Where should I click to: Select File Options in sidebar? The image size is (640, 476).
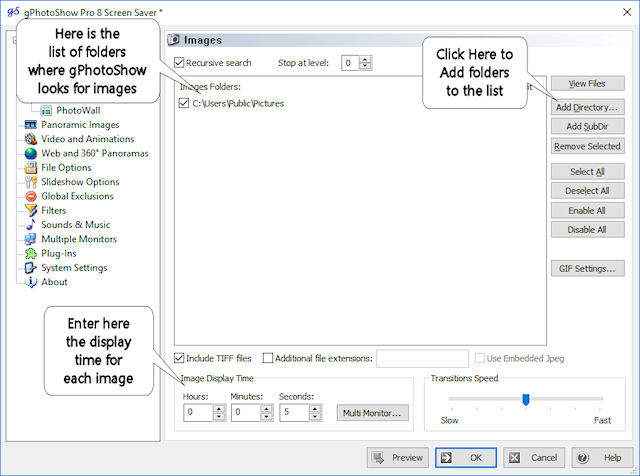tap(66, 168)
